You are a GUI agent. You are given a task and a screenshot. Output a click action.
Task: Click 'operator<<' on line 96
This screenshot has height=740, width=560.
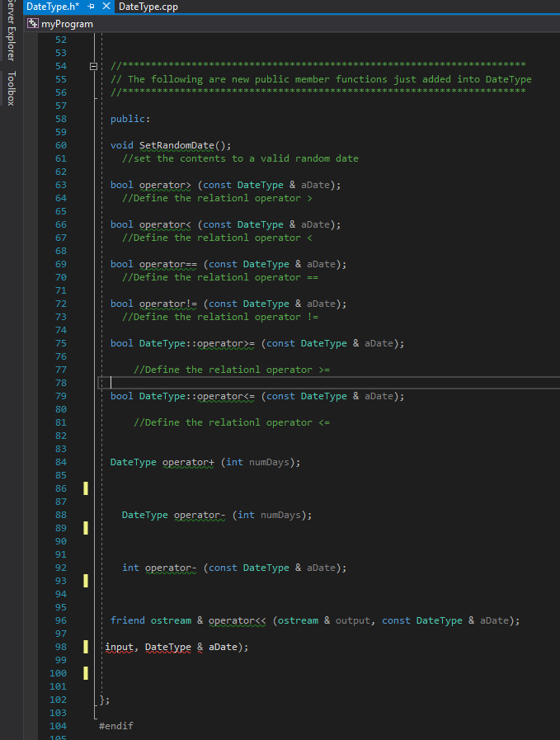click(x=238, y=620)
